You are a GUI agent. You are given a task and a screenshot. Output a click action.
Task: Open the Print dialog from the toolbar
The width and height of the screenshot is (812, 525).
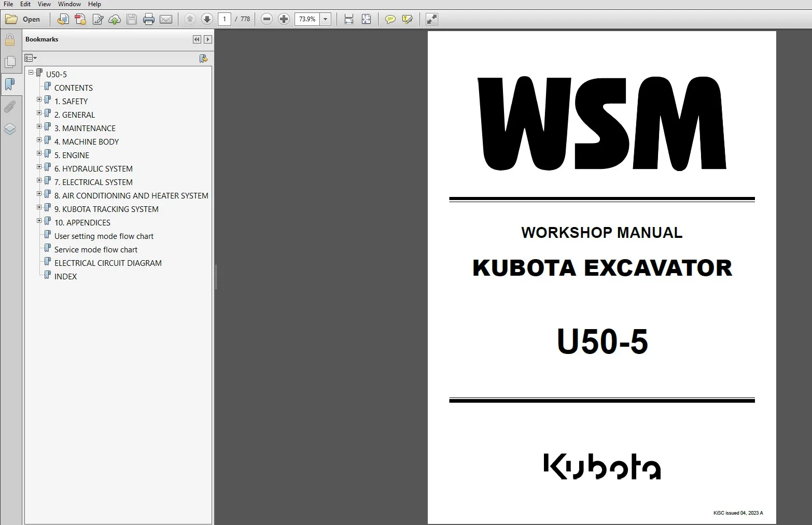coord(149,19)
